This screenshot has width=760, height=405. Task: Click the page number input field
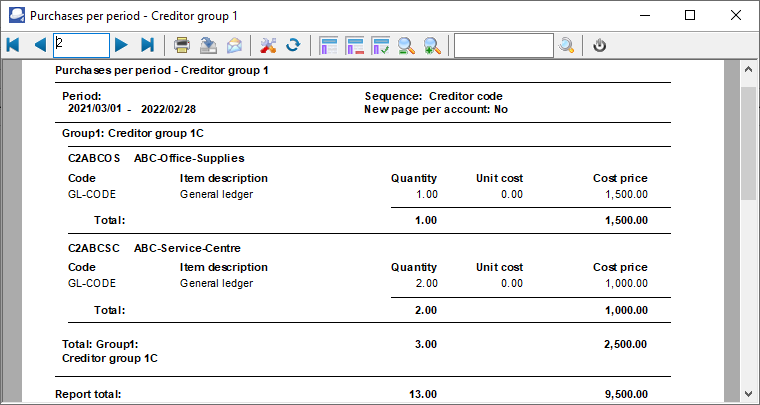(81, 46)
